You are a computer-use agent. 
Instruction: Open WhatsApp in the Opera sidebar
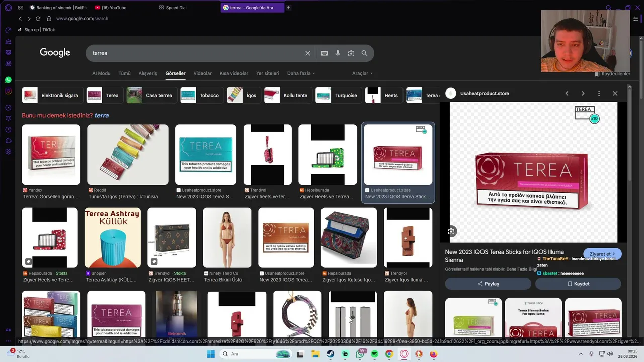point(8,80)
